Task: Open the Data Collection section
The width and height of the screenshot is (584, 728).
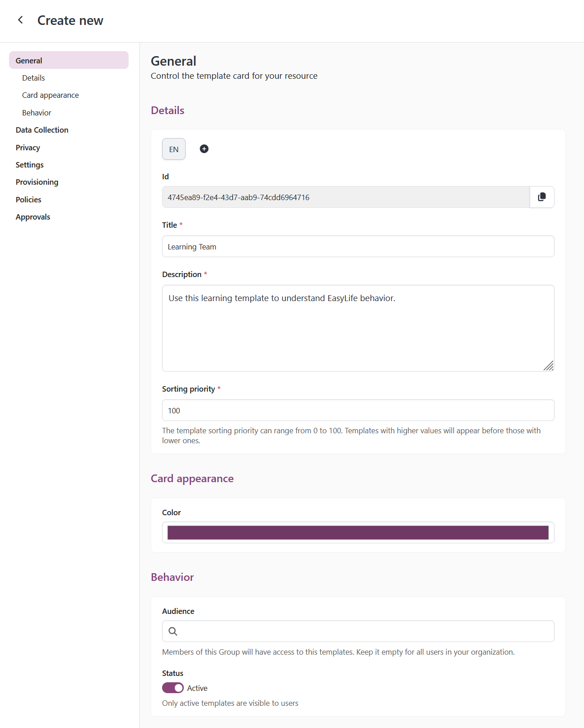Action: pos(42,130)
